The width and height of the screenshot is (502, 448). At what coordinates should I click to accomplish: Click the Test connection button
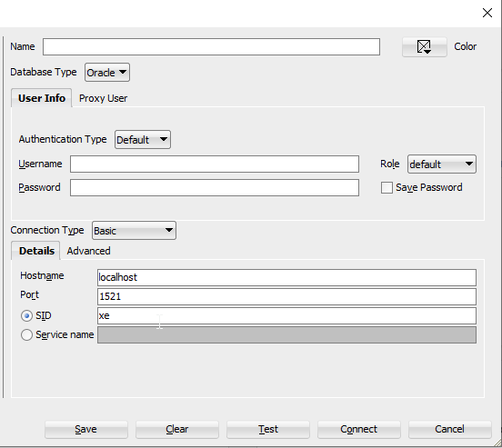pyautogui.click(x=268, y=429)
